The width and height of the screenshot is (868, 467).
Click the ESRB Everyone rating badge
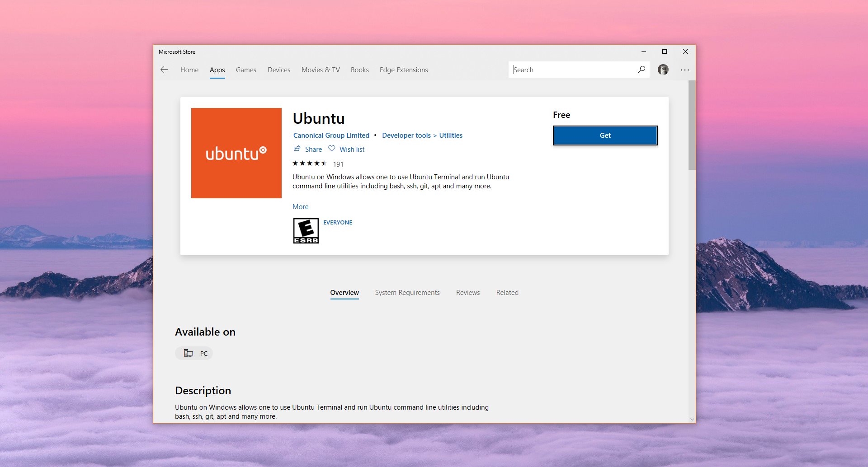(x=306, y=231)
